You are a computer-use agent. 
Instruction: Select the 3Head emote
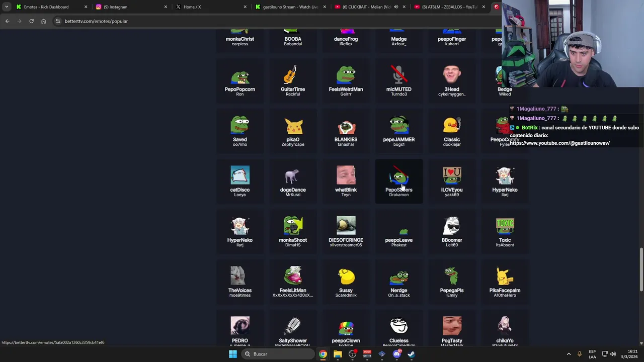(x=452, y=80)
